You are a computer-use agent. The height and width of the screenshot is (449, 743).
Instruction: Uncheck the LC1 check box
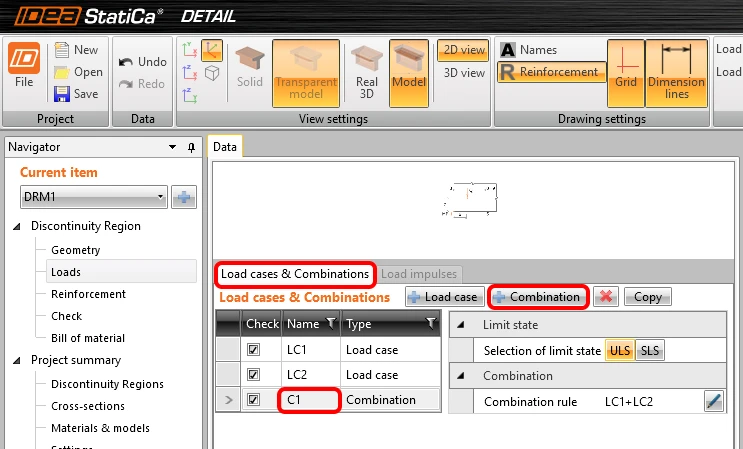point(253,350)
